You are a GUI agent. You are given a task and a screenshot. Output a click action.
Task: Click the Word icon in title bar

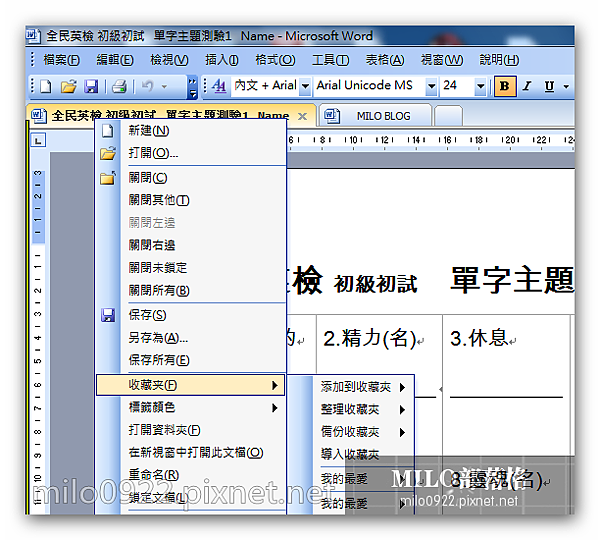[33, 36]
